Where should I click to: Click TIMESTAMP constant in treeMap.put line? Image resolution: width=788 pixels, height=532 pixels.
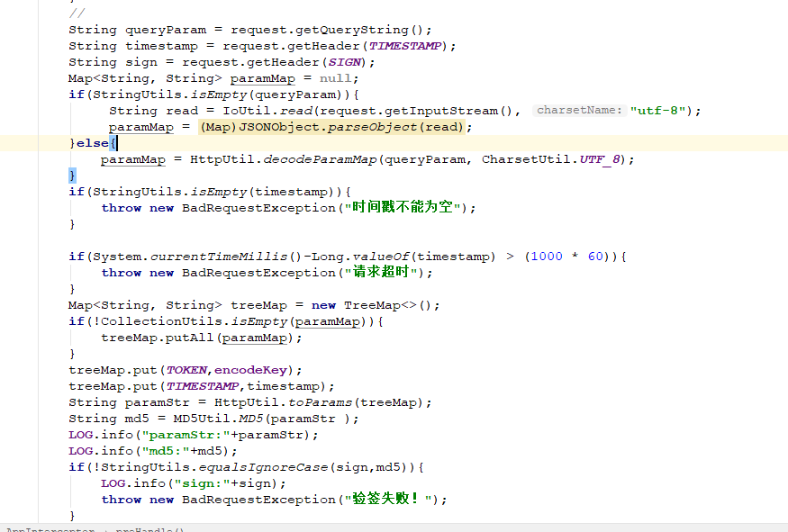tap(202, 386)
